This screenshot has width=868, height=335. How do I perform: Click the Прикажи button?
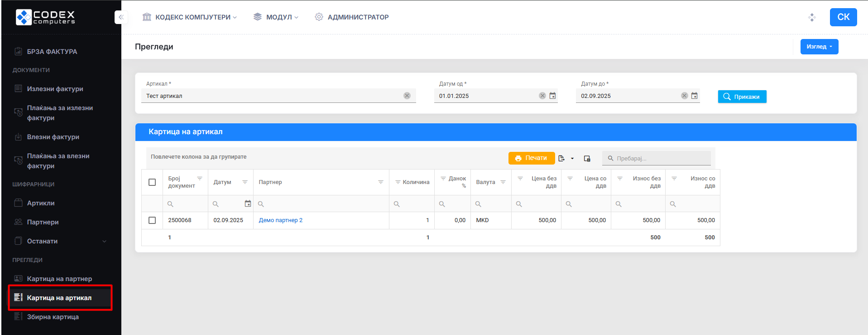(x=742, y=97)
